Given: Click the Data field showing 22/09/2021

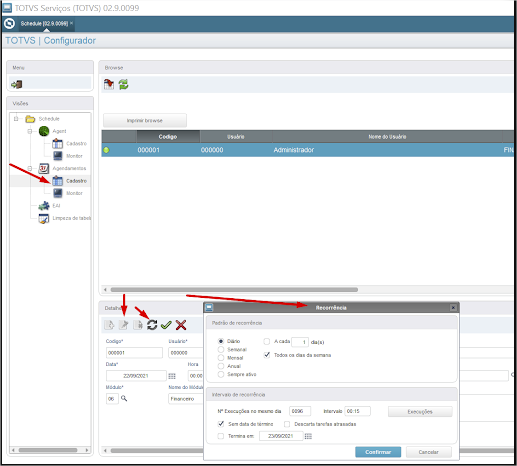Looking at the screenshot, I should (x=136, y=376).
